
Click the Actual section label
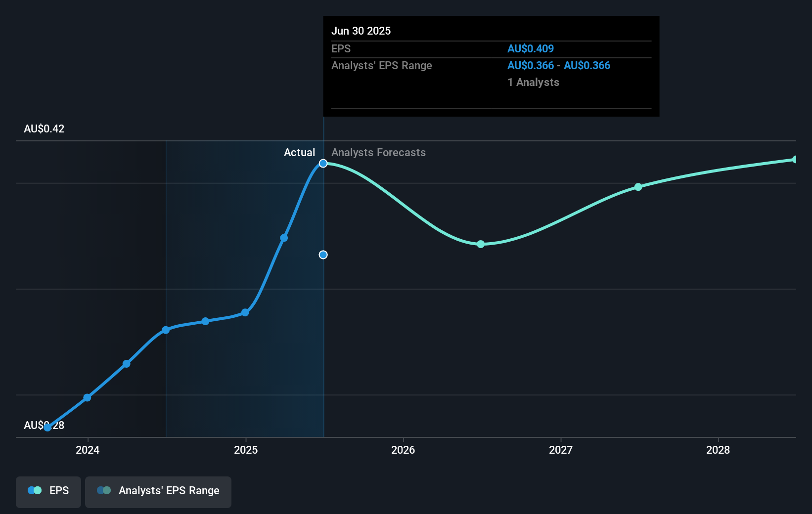tap(299, 152)
